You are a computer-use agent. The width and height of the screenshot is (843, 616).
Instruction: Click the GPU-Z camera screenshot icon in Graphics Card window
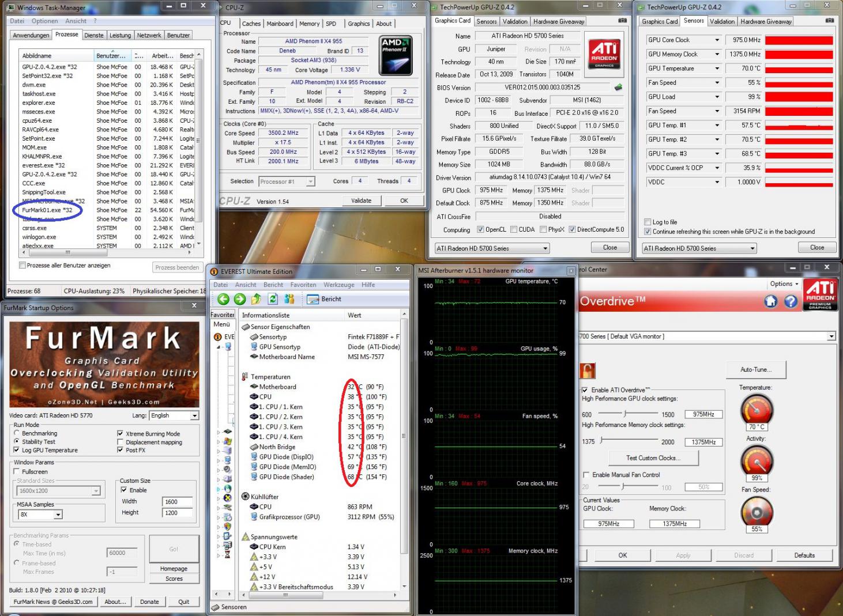pos(622,21)
